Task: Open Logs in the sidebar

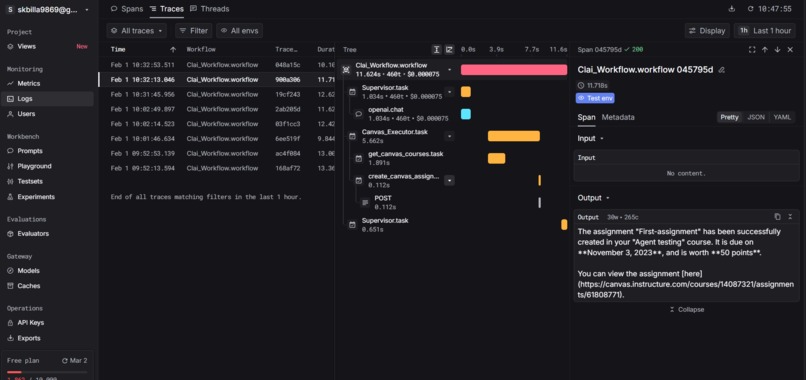Action: 47,99
